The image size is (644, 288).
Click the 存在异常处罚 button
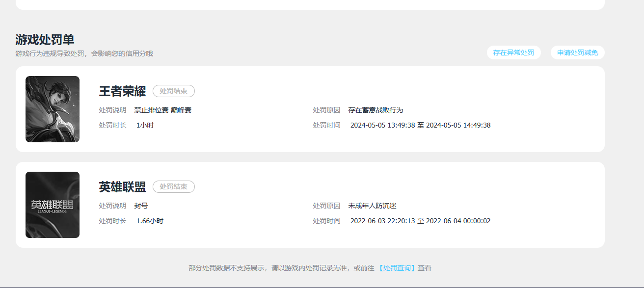coord(514,52)
